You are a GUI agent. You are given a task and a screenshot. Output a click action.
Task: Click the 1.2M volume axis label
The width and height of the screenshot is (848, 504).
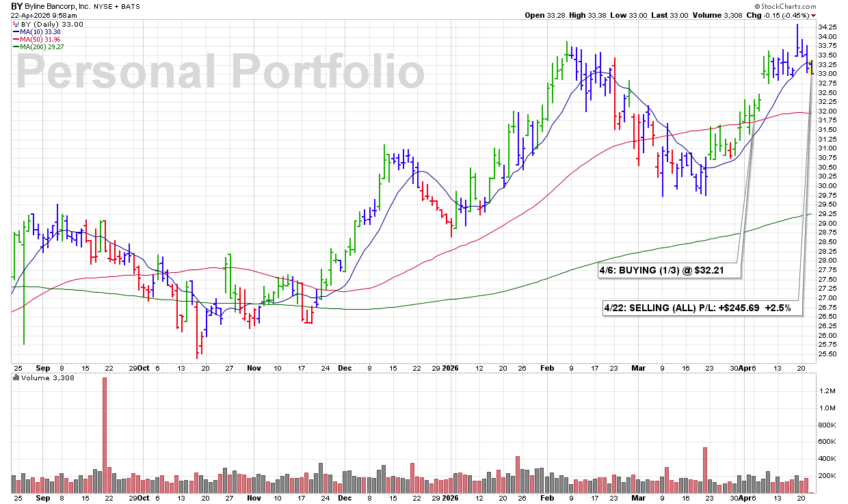(827, 391)
